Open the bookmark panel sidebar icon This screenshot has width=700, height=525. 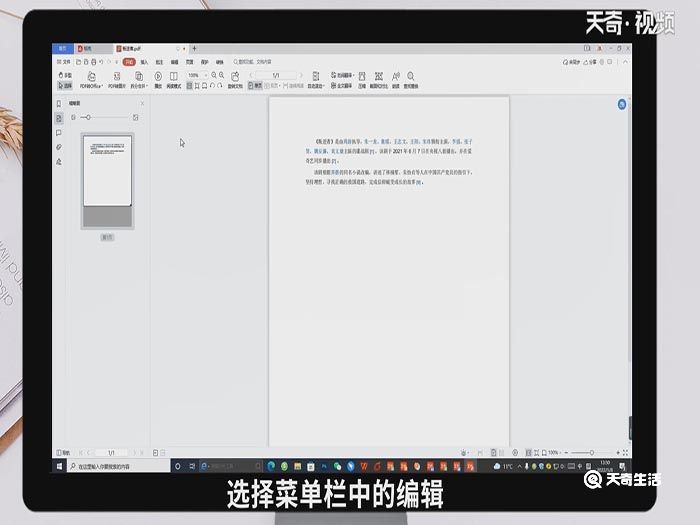pyautogui.click(x=58, y=104)
